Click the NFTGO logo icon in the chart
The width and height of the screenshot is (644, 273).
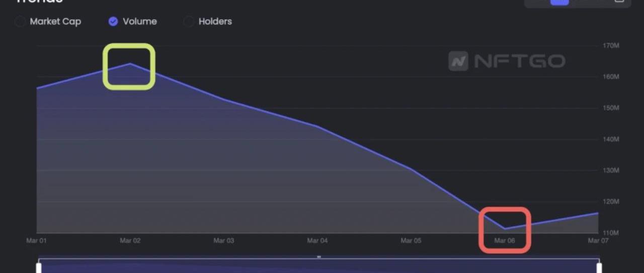pos(458,61)
